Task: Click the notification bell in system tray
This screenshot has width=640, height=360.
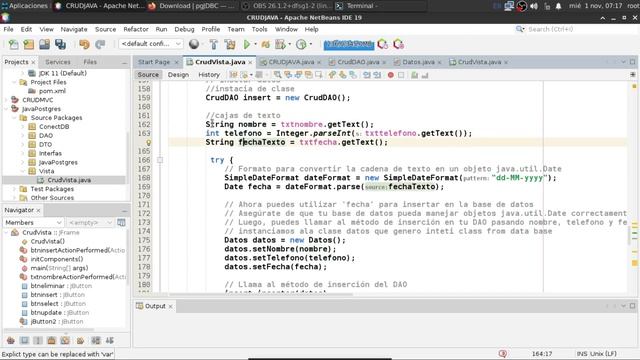Action: click(558, 6)
